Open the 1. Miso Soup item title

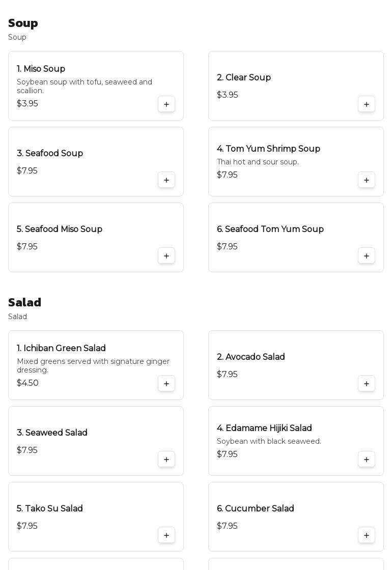(x=41, y=69)
